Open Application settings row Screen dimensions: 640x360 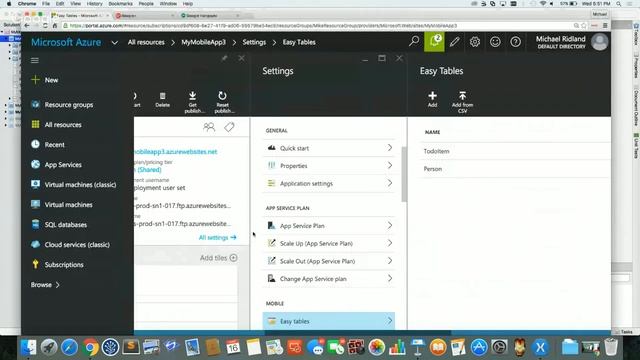329,183
